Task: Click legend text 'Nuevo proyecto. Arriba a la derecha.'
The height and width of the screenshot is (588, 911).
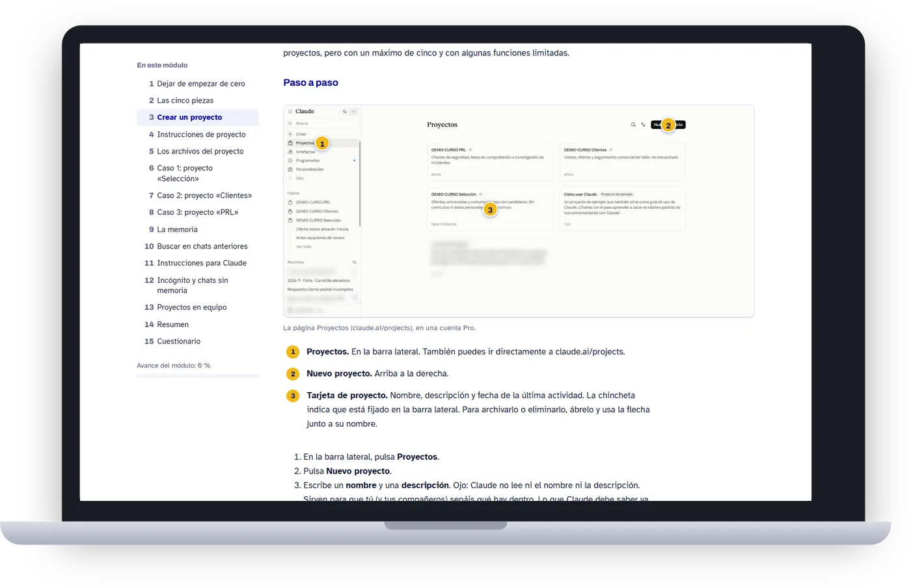Action: pos(377,374)
